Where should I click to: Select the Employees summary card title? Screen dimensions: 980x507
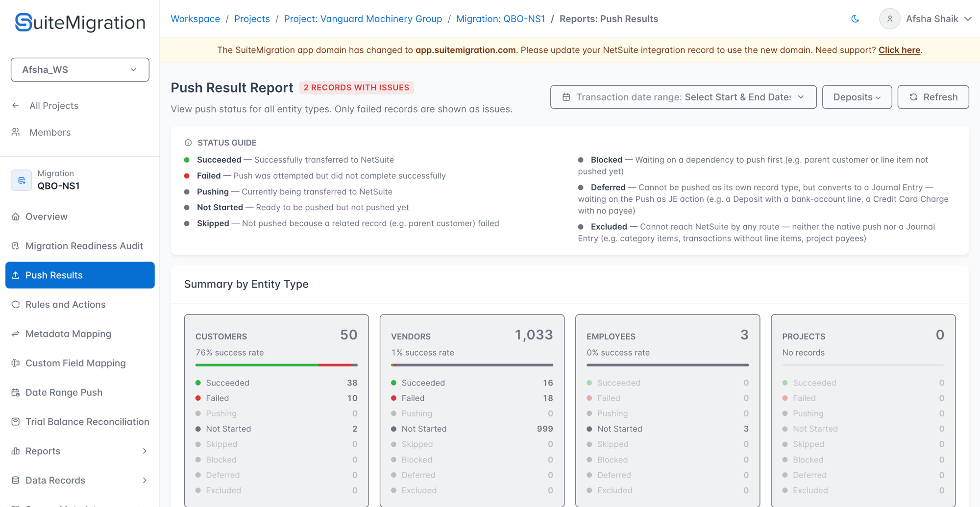tap(611, 337)
